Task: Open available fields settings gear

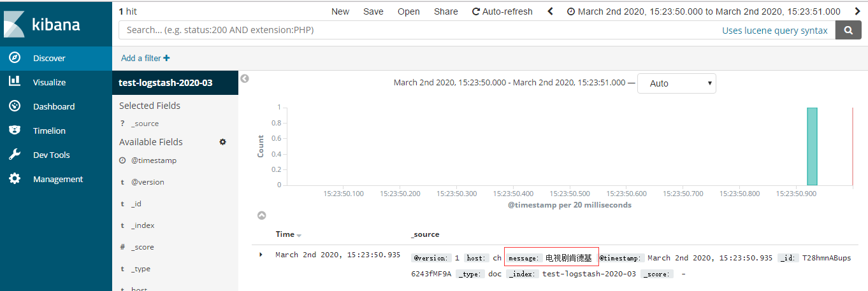Action: click(222, 142)
